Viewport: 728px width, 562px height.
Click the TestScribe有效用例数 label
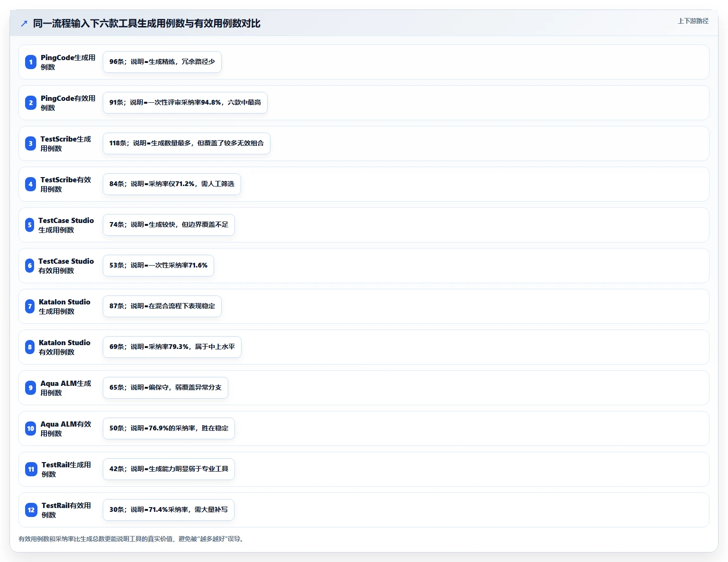pos(66,184)
